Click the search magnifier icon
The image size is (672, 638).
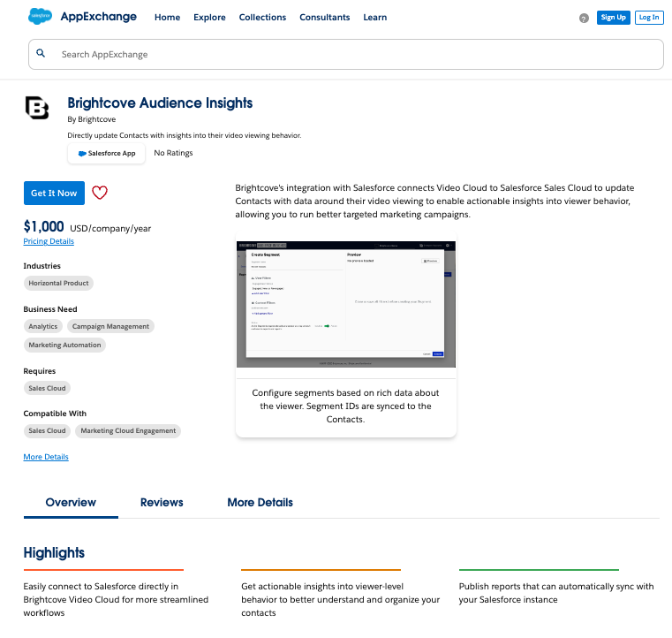[x=41, y=54]
